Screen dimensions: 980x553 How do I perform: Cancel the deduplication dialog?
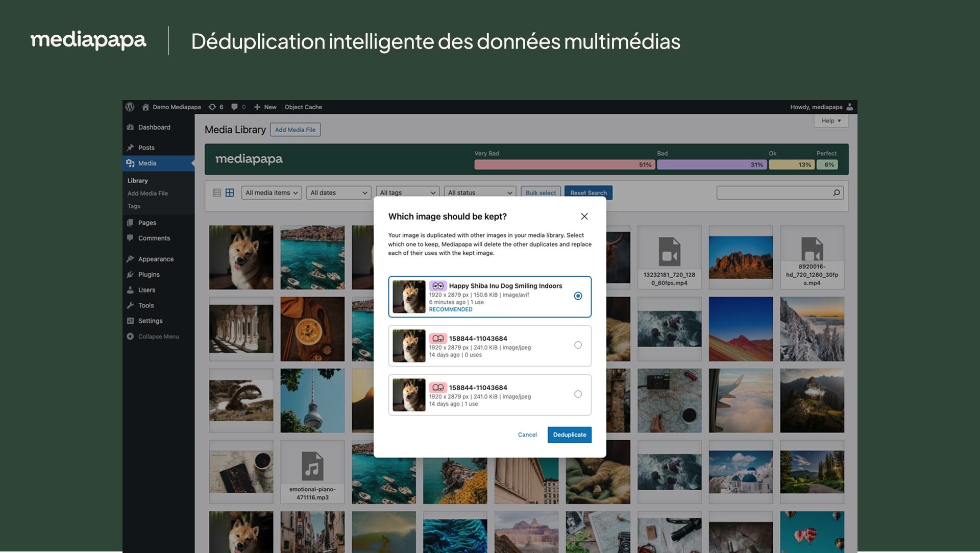click(x=527, y=435)
